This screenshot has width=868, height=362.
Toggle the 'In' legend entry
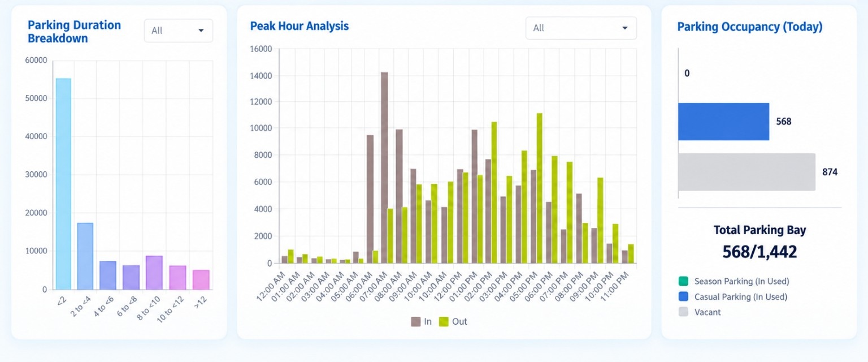click(x=422, y=321)
